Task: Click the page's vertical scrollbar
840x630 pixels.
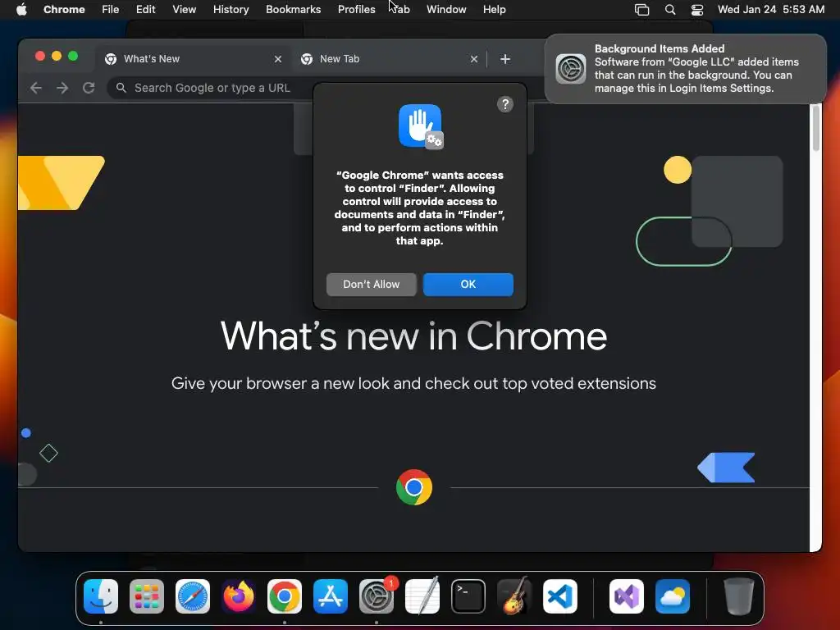Action: (815, 129)
